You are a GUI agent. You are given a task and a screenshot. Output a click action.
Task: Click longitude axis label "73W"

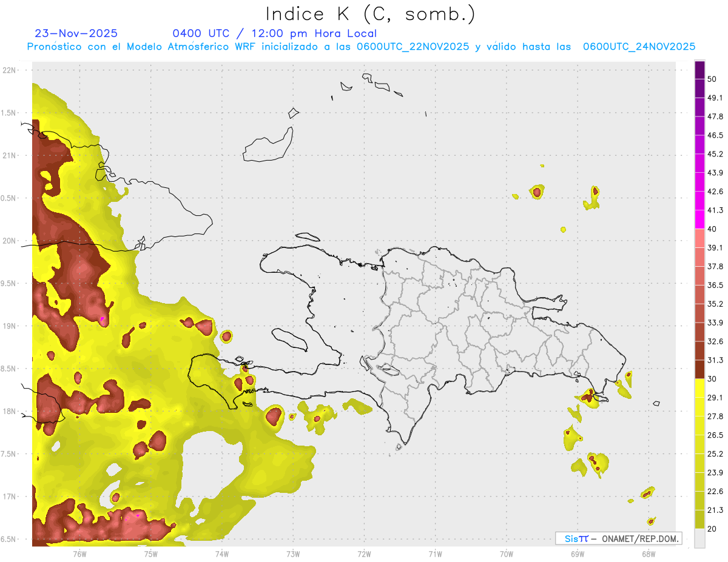(293, 554)
